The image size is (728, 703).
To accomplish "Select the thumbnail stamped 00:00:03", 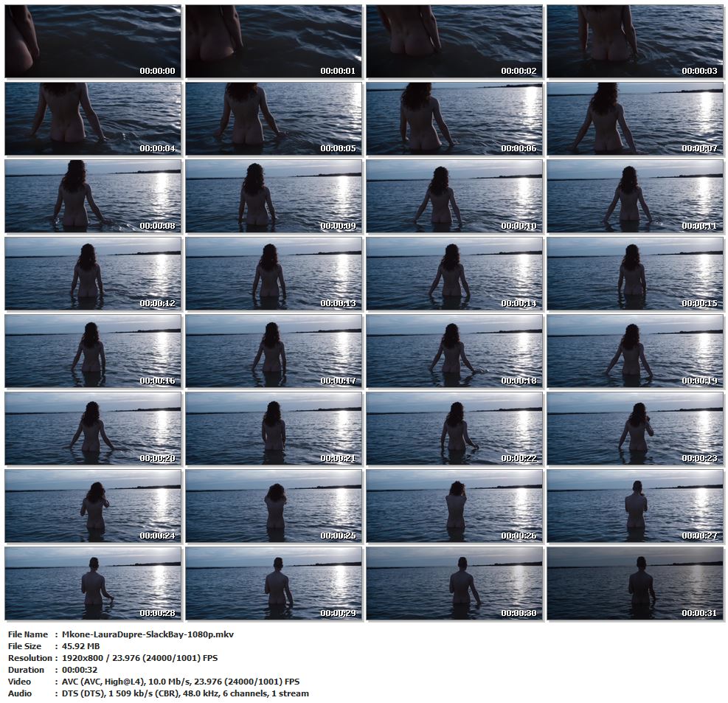I will click(635, 41).
